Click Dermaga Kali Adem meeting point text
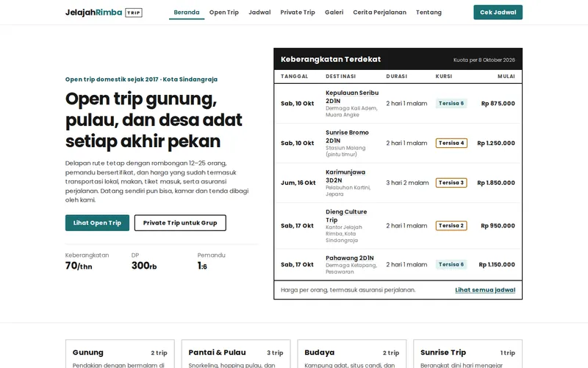This screenshot has height=368, width=588. tap(351, 112)
